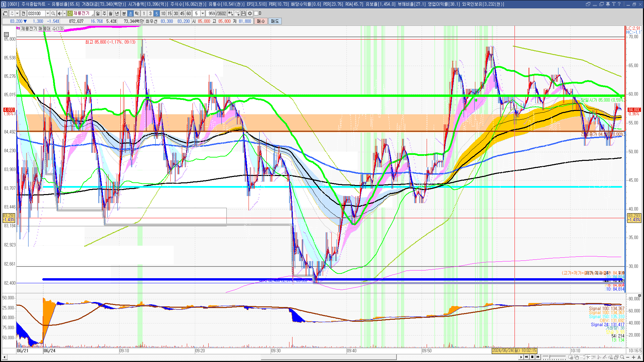This screenshot has width=644, height=362.
Task: Open chart settings gear icon
Action: [x=250, y=13]
